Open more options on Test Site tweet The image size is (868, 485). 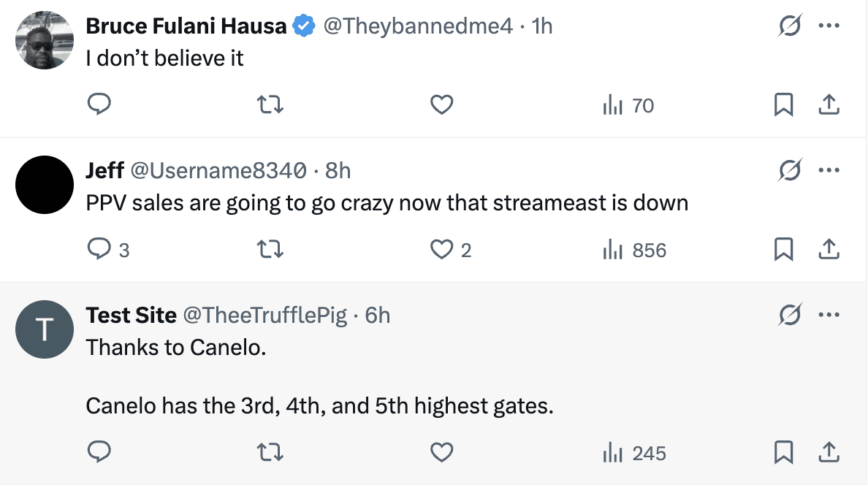point(829,316)
